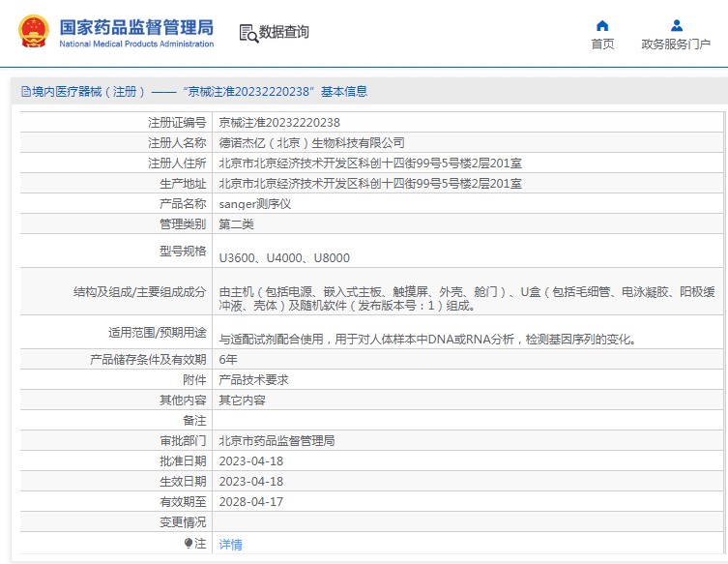Screen dimensions: 728x564
Task: Click the approval authority 北京市药品监督管理局 cell
Action: (277, 440)
